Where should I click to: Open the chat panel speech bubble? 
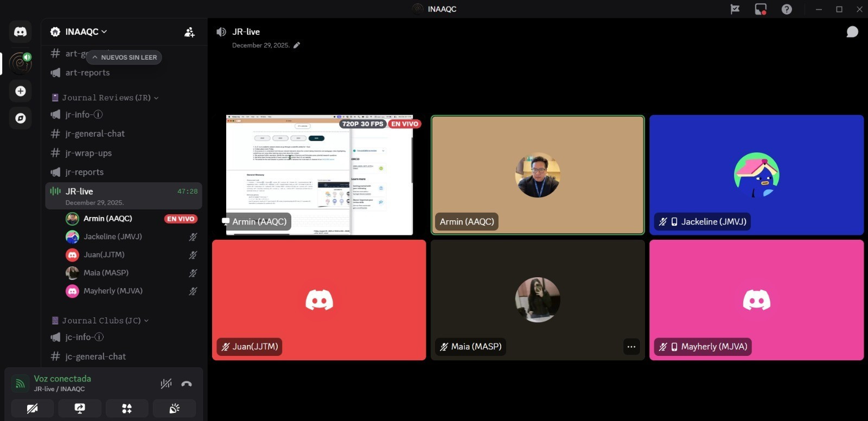click(x=852, y=32)
